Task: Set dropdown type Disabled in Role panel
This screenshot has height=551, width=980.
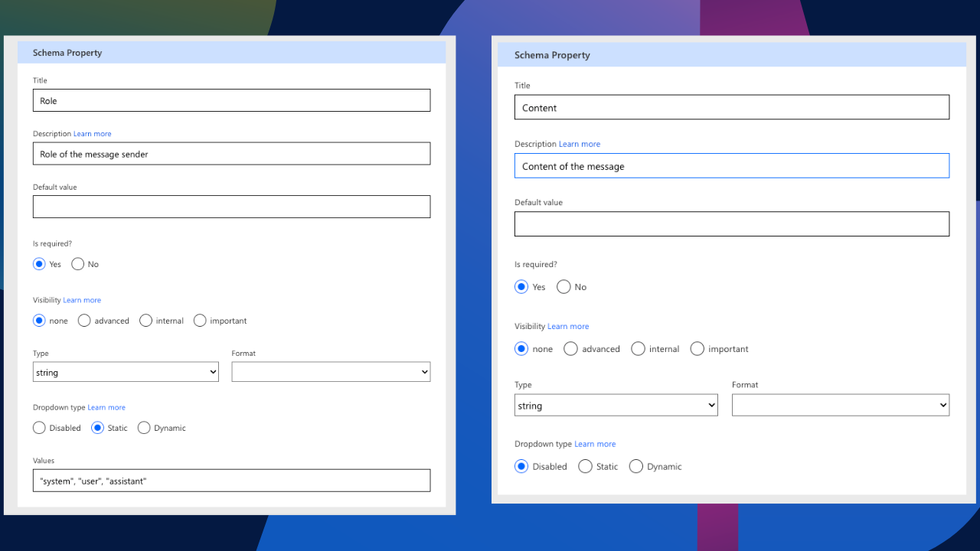Action: (39, 428)
